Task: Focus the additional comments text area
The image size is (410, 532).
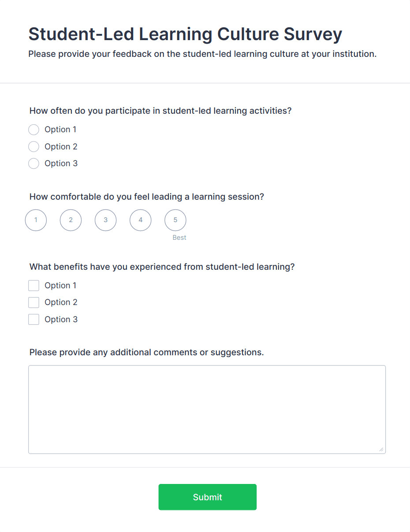Action: (207, 409)
